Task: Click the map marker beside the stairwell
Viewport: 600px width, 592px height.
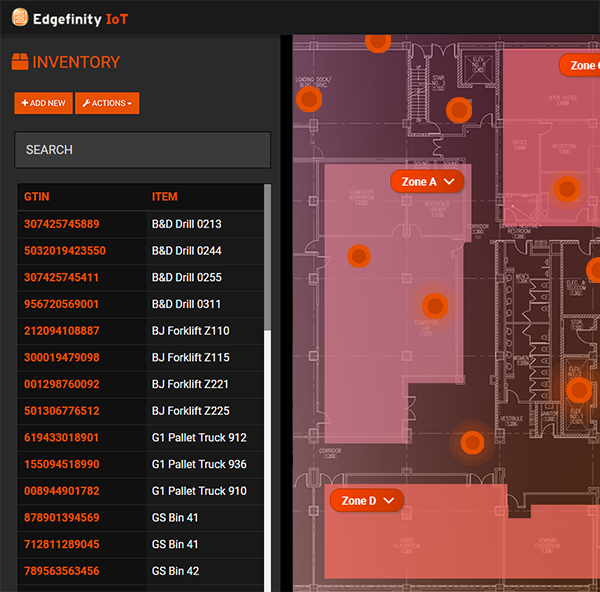Action: coord(459,110)
